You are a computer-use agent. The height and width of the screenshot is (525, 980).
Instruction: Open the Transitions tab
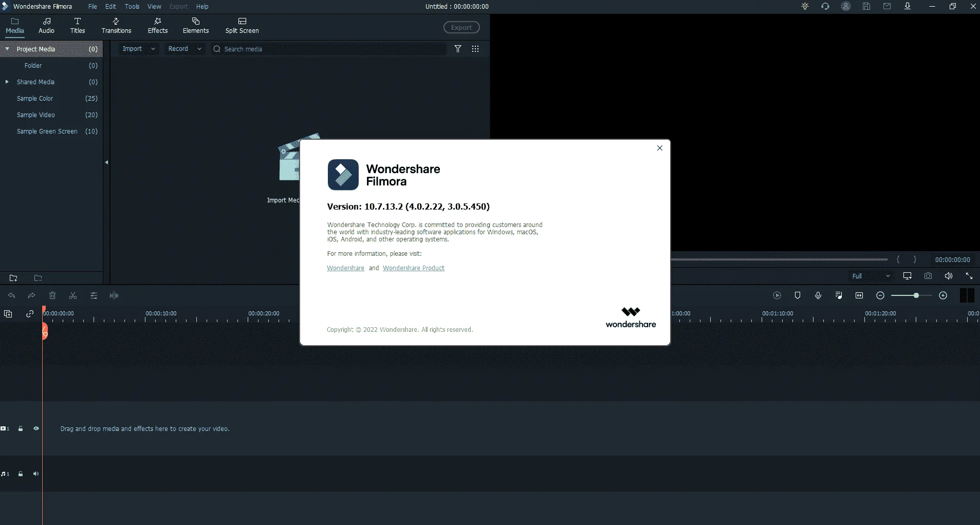[x=116, y=26]
